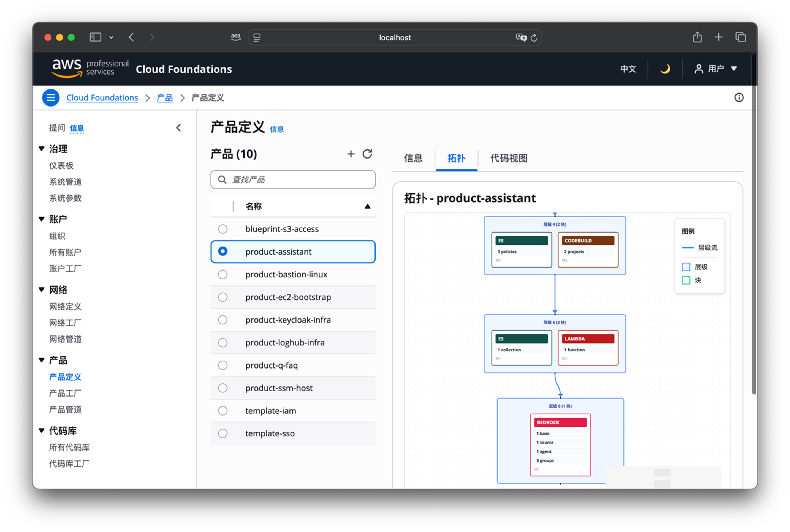This screenshot has height=532, width=790.
Task: Open the 产品工厂 sidebar link
Action: point(65,393)
